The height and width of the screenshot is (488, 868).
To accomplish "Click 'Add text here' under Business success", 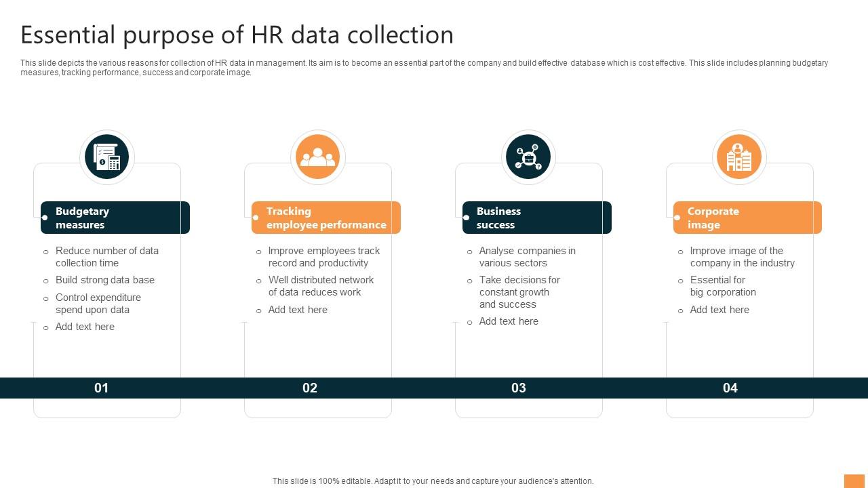I will tap(509, 321).
